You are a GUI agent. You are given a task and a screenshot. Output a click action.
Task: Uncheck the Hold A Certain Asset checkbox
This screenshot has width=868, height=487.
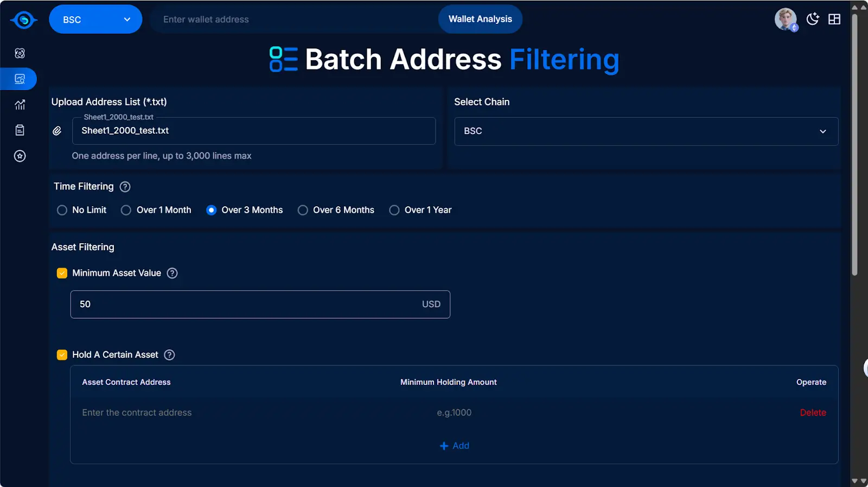[x=62, y=355]
